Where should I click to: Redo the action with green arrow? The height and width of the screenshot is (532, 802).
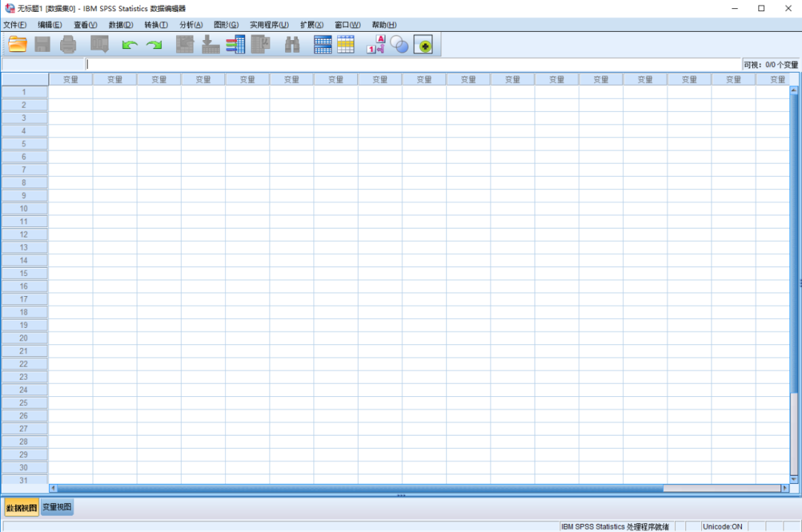point(154,45)
